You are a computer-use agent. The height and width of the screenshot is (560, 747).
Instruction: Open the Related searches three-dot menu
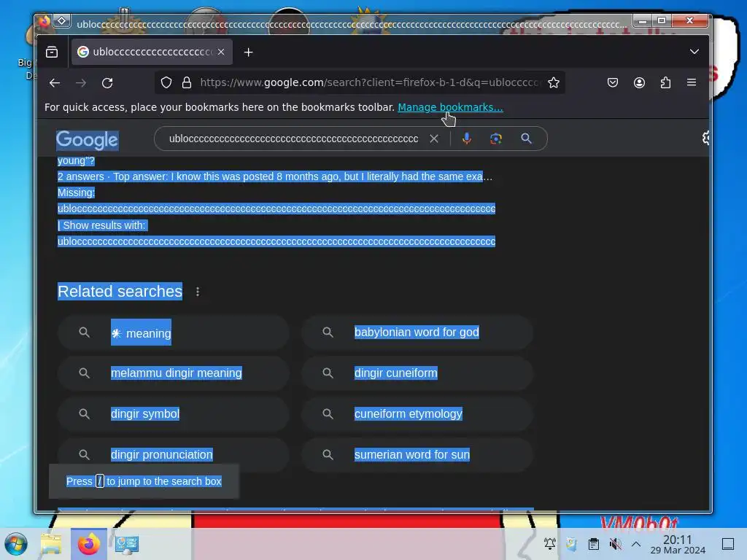click(198, 292)
